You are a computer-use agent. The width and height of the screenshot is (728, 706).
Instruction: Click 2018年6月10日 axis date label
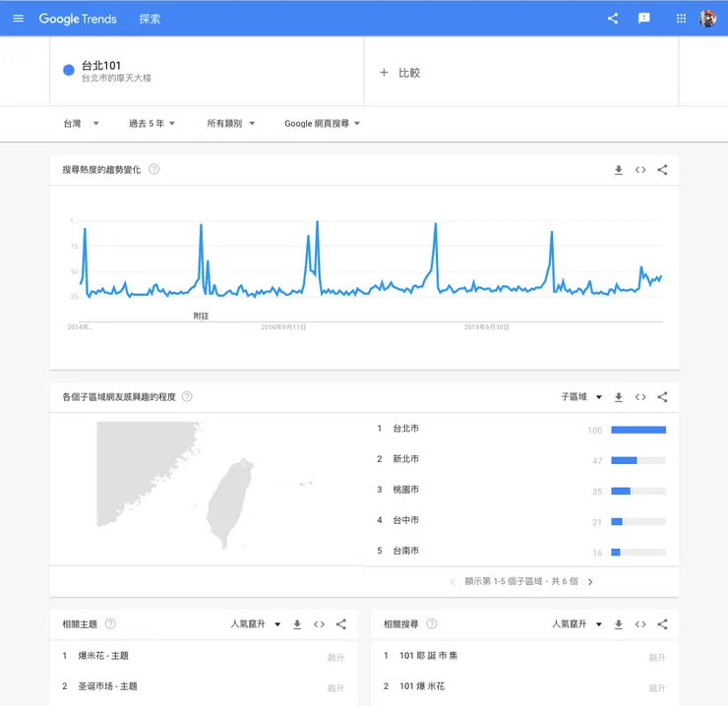tap(487, 327)
